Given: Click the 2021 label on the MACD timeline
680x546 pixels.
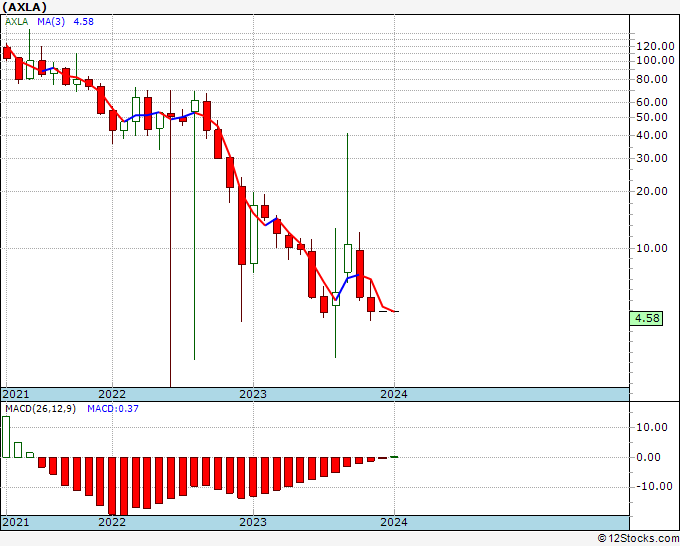Looking at the screenshot, I should (x=16, y=522).
